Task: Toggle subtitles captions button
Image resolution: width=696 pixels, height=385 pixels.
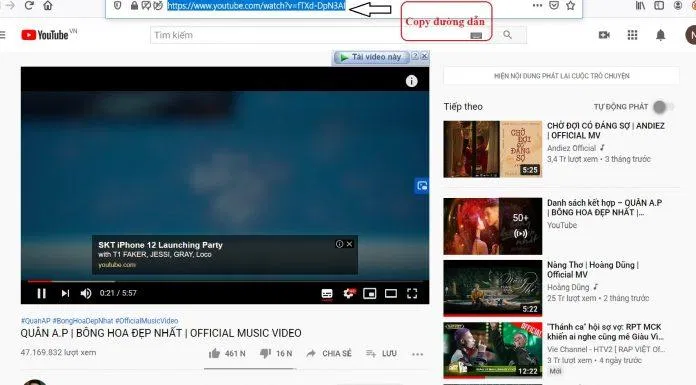Action: click(x=327, y=294)
